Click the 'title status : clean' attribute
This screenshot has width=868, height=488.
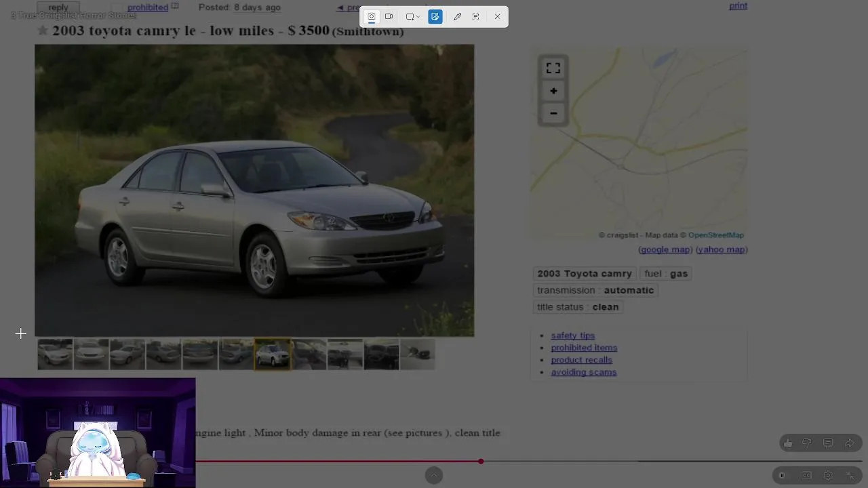578,307
